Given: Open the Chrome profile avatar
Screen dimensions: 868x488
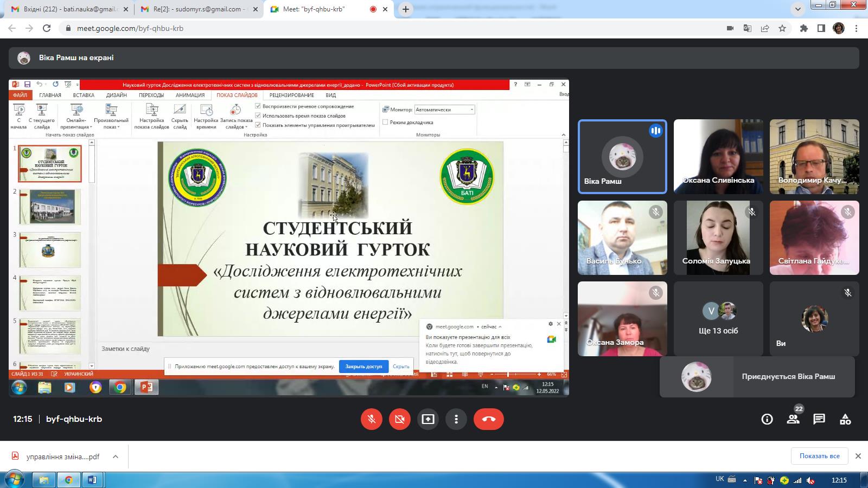Looking at the screenshot, I should [839, 28].
